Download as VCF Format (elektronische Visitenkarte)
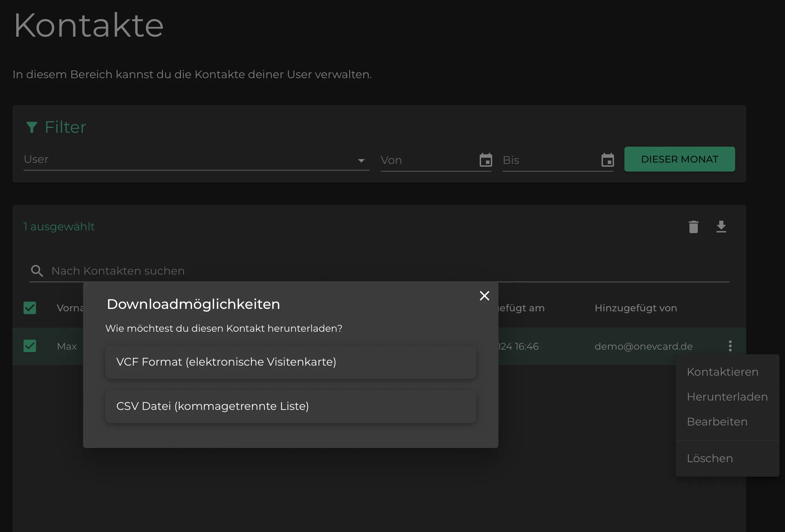 (x=290, y=362)
